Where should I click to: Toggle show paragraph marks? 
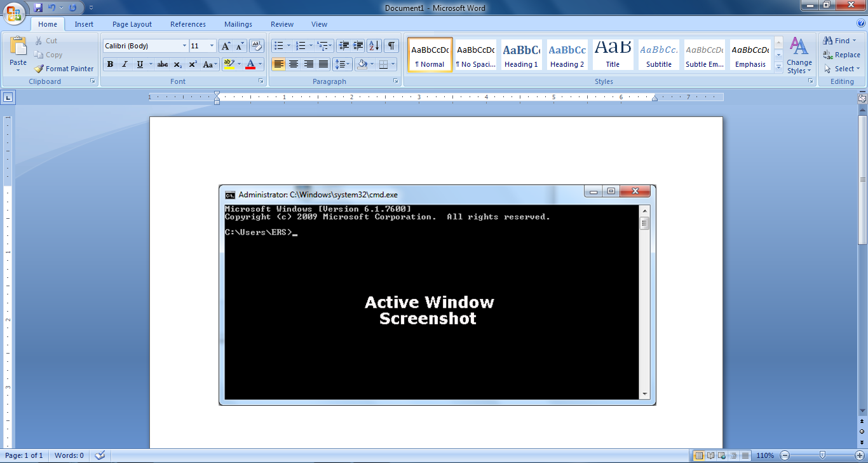pyautogui.click(x=391, y=46)
